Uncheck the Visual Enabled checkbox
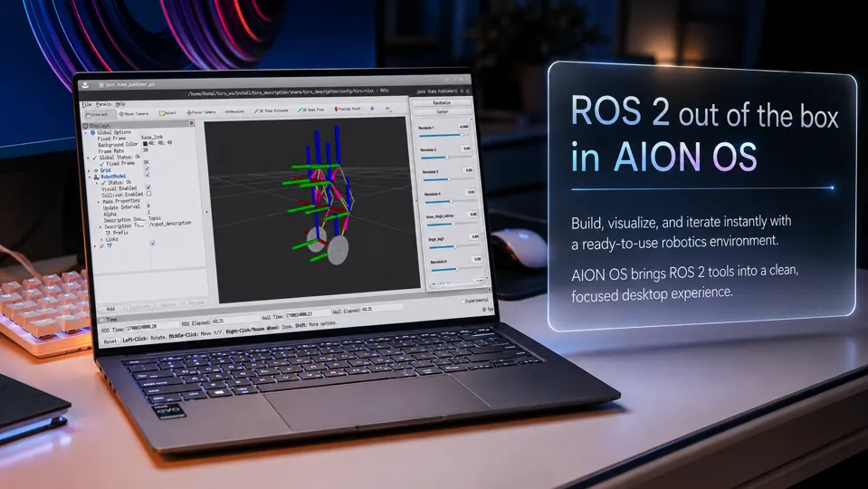The height and width of the screenshot is (489, 868). click(x=148, y=187)
